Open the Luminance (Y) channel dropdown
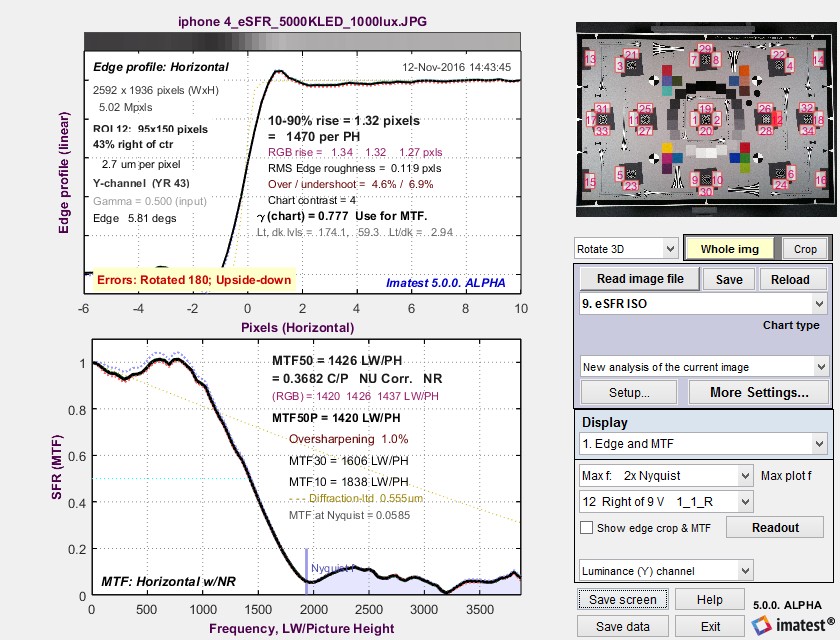Screen dimensions: 840x640 coord(666,571)
